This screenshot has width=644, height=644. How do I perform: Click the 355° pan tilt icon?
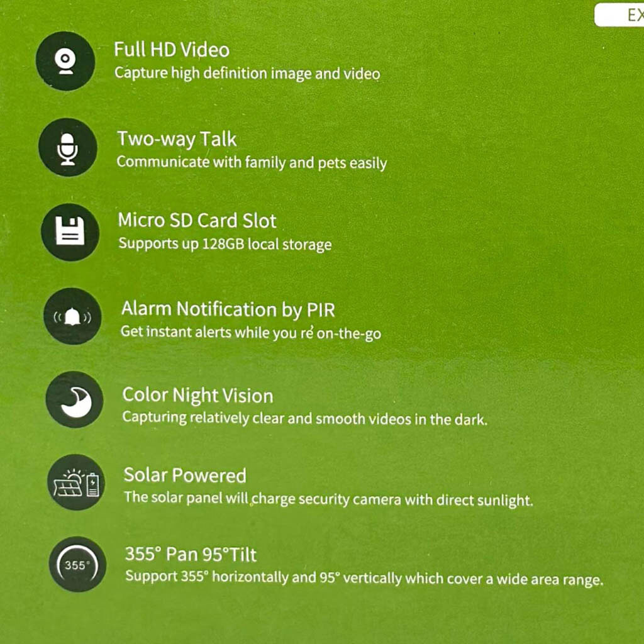point(77,564)
